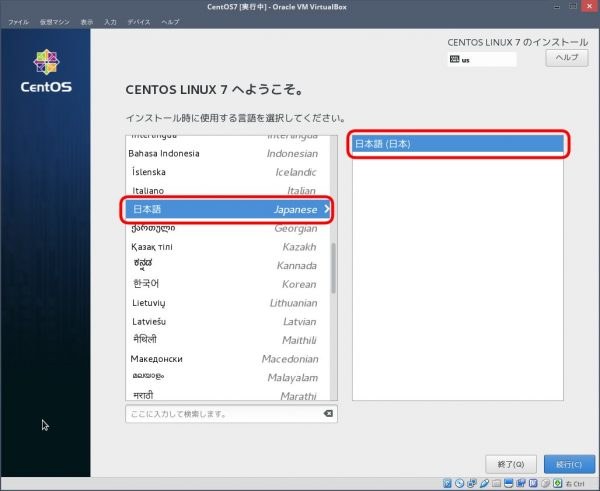This screenshot has height=491, width=600.
Task: Click the ヘルプ button in the installer
Action: pyautogui.click(x=567, y=58)
